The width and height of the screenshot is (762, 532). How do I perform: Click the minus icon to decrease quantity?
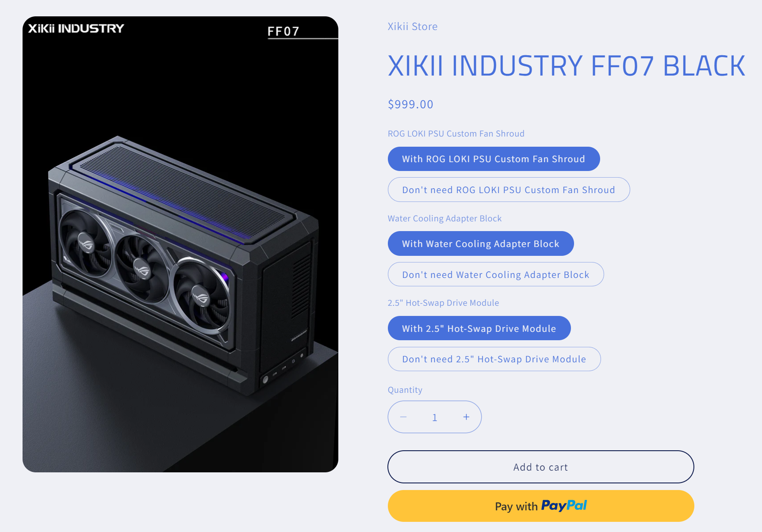point(403,417)
